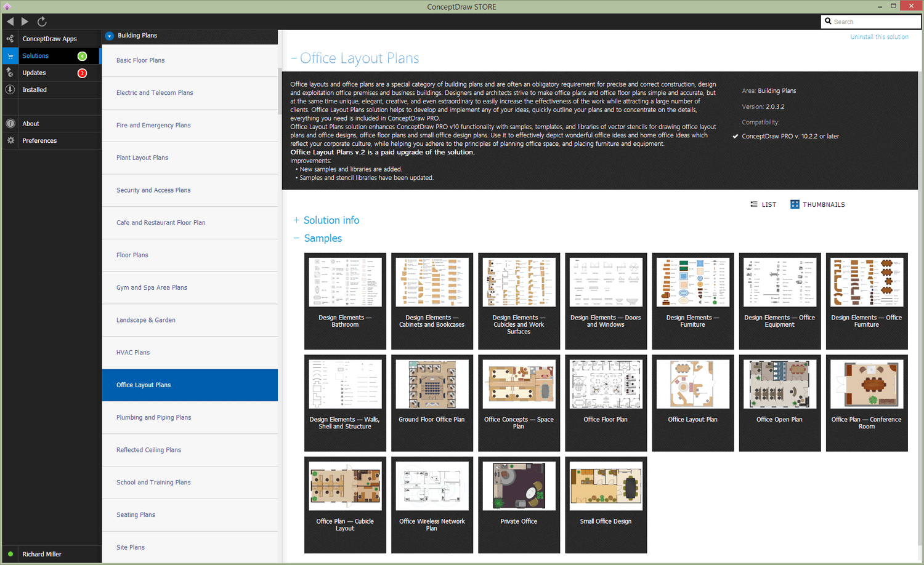Click Uninstall this solution link
Viewport: 924px width, 565px height.
pos(879,37)
